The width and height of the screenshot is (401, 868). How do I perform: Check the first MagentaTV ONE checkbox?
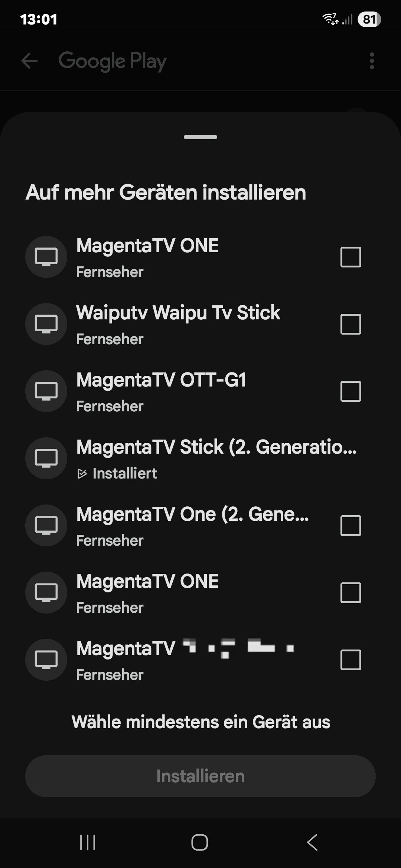click(351, 257)
